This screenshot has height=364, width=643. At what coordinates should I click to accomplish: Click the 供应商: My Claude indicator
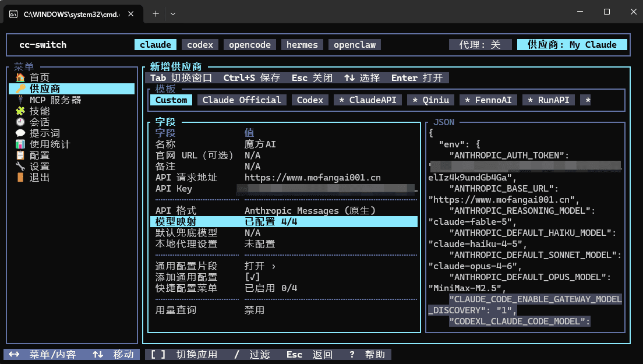572,45
